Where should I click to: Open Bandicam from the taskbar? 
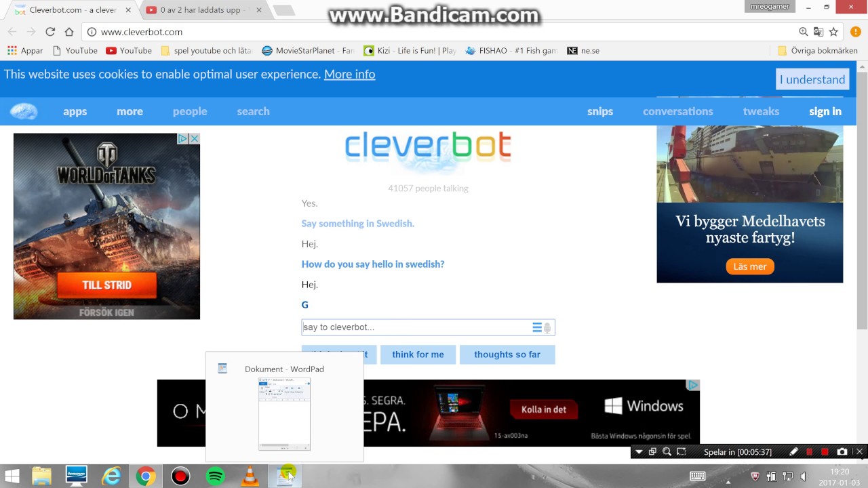click(180, 476)
